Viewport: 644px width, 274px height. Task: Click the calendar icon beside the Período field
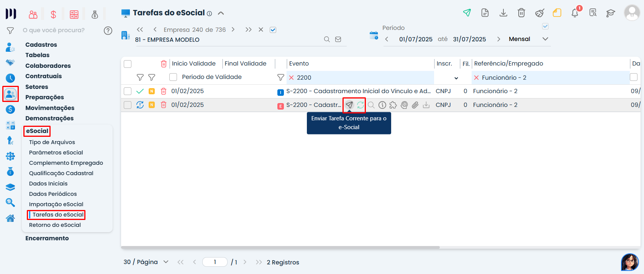tap(374, 36)
